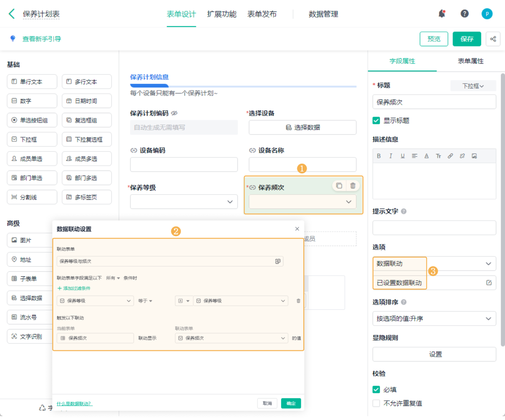Open the 下拉框 field type dropdown
Screen dimensions: 505x420
[473, 85]
